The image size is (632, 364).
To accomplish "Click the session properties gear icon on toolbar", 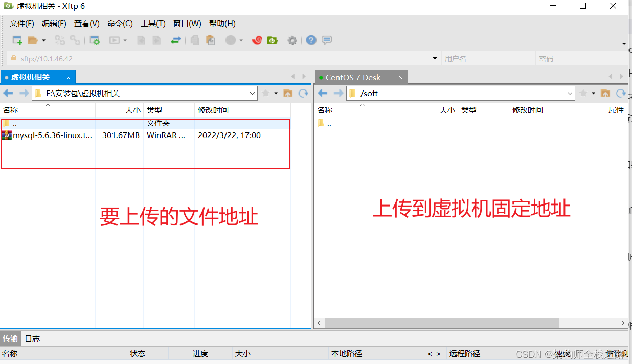I will [95, 41].
